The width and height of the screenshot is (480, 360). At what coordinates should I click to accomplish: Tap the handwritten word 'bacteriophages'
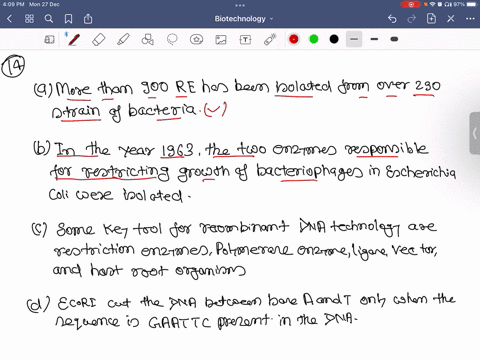click(x=310, y=171)
